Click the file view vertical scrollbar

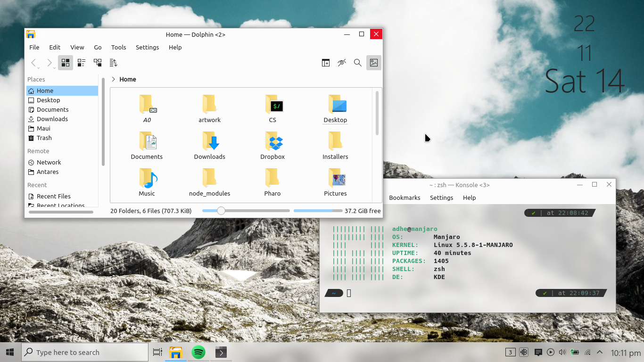[x=377, y=113]
